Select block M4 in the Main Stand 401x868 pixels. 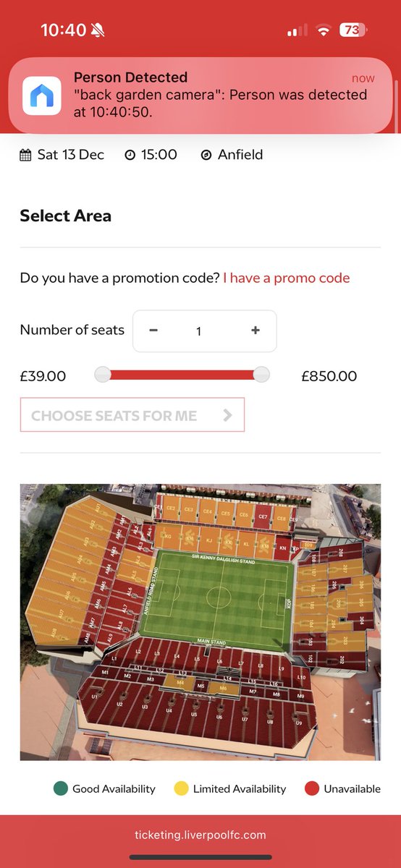click(x=180, y=682)
